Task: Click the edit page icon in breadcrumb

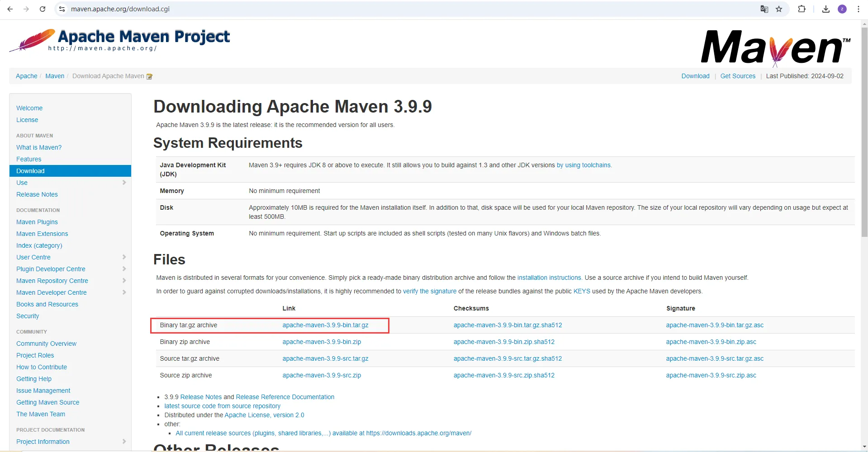Action: [149, 76]
